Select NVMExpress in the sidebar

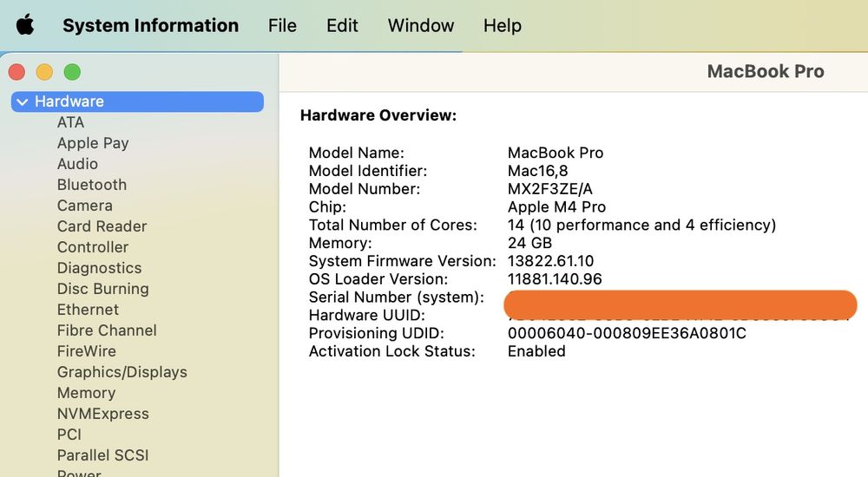point(103,414)
